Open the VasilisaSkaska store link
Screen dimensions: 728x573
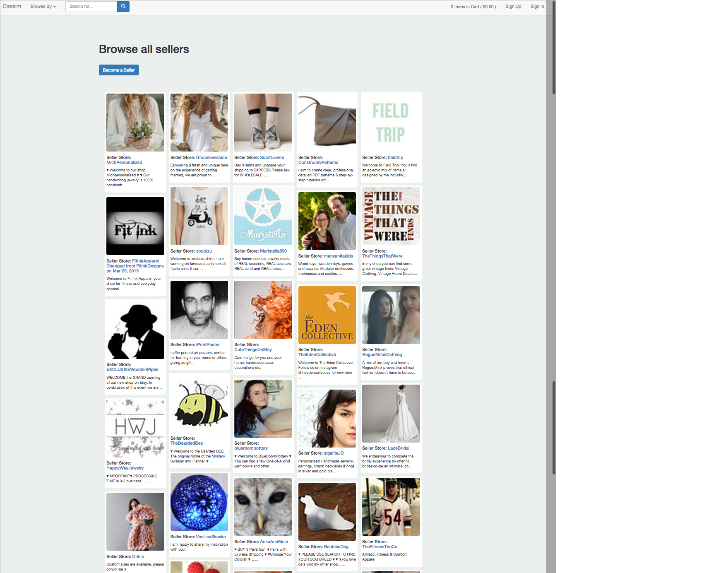point(211,537)
